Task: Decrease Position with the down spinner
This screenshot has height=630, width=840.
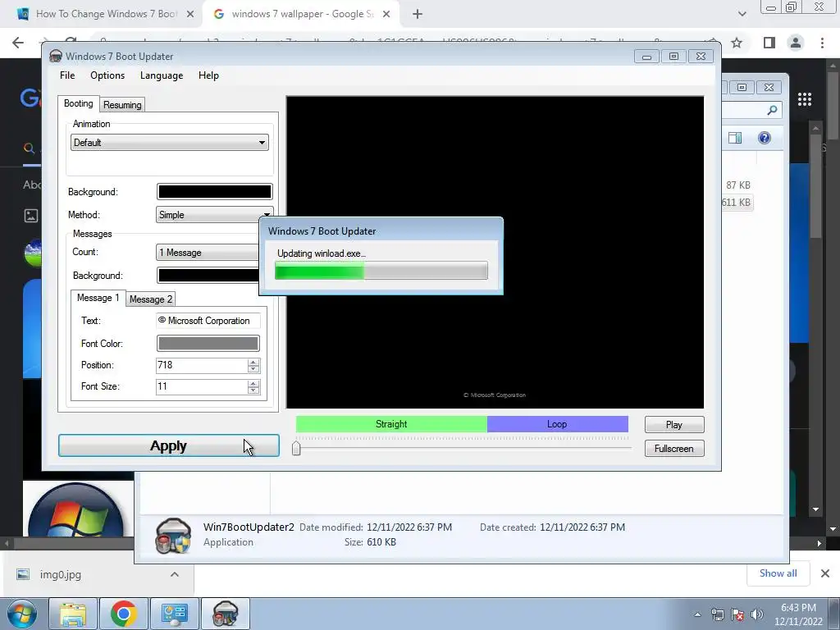Action: pos(253,369)
